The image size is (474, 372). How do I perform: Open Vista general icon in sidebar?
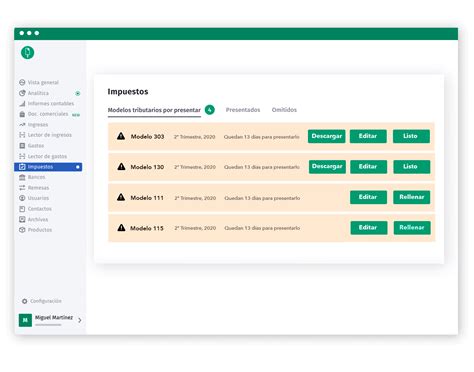(22, 82)
